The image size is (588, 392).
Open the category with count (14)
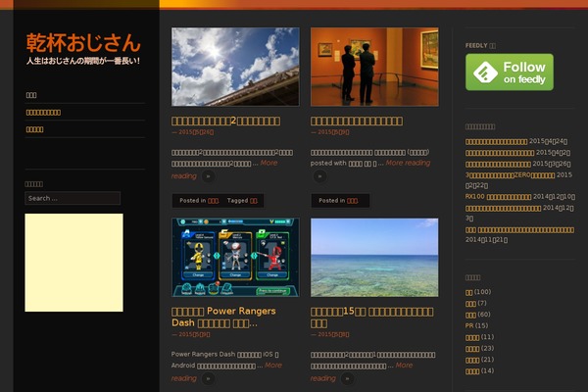tap(472, 371)
